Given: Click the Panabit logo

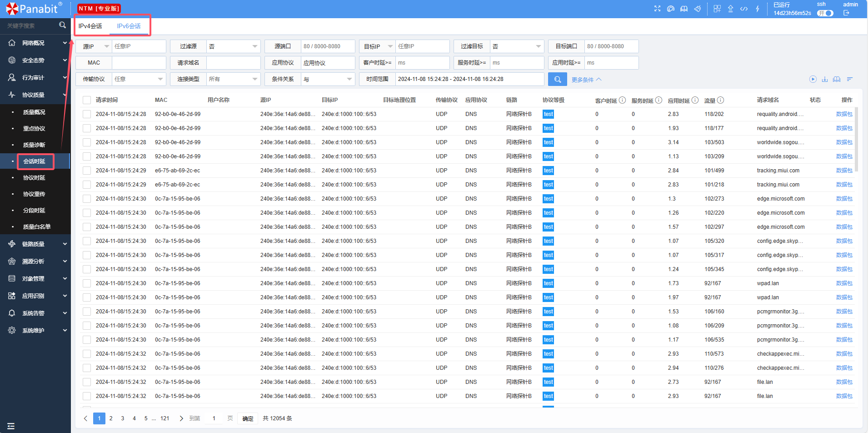Looking at the screenshot, I should tap(35, 9).
